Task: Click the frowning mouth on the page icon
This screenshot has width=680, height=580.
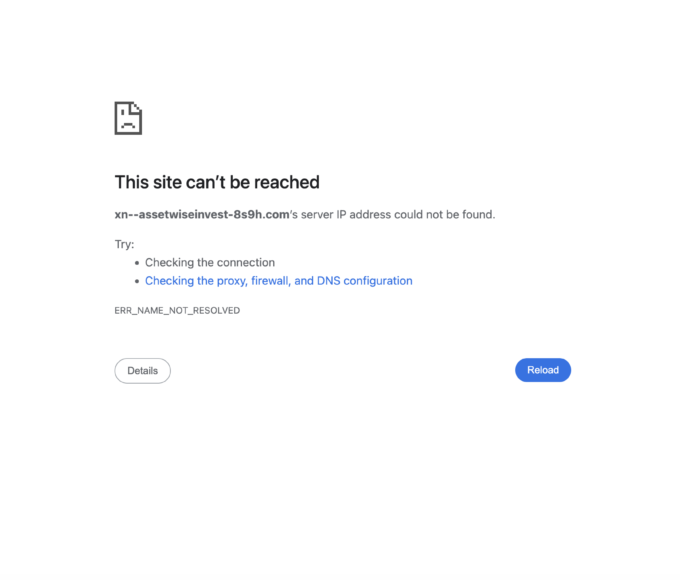Action: click(128, 125)
